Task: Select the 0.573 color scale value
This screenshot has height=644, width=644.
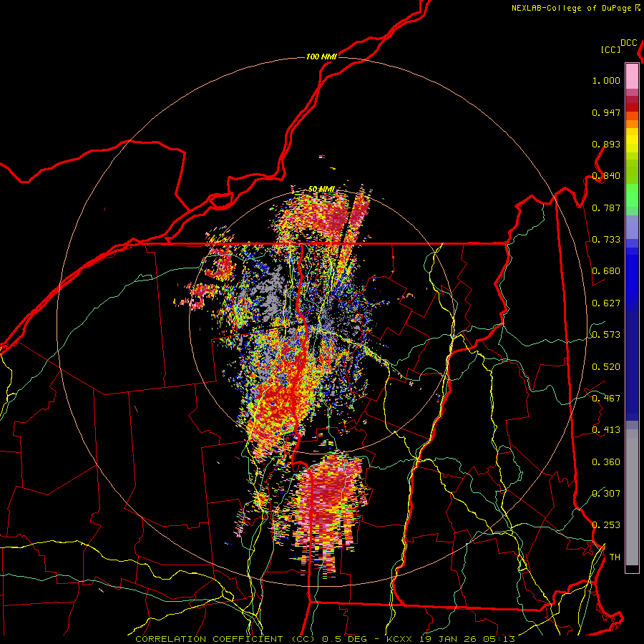Action: pos(606,335)
